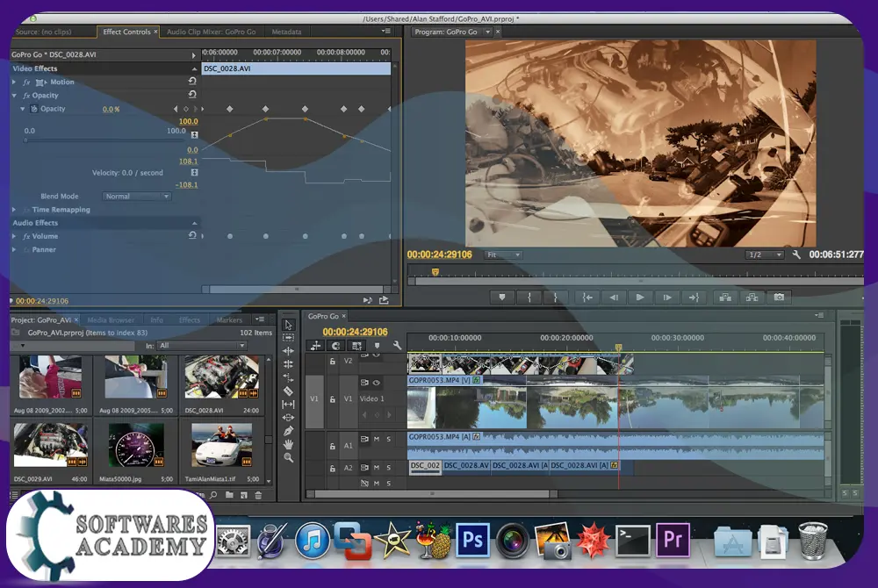Screen dimensions: 878x588
Task: Click Delete trash icon in Project panel
Action: point(258,495)
